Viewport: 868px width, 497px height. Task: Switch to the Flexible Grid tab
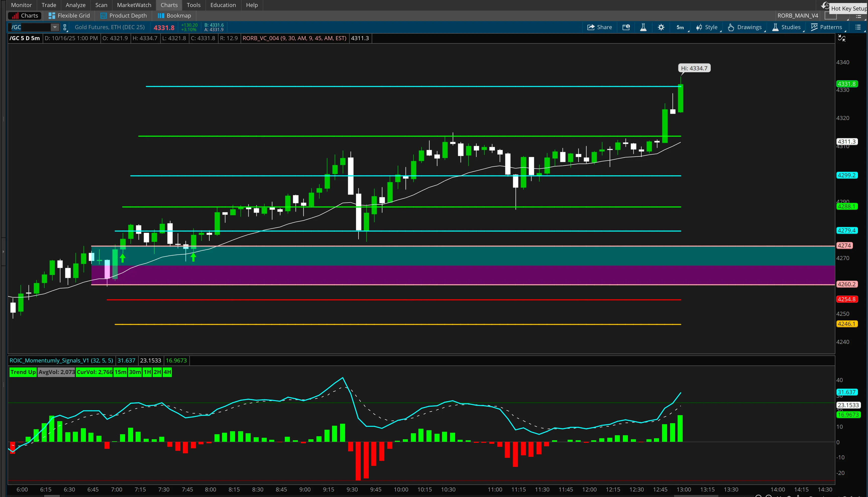click(69, 16)
